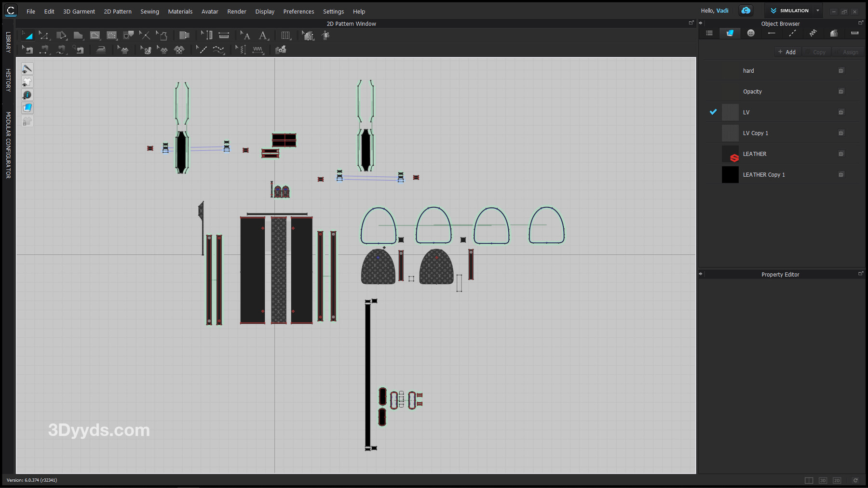Open the Sewing menu
This screenshot has width=868, height=488.
click(149, 12)
